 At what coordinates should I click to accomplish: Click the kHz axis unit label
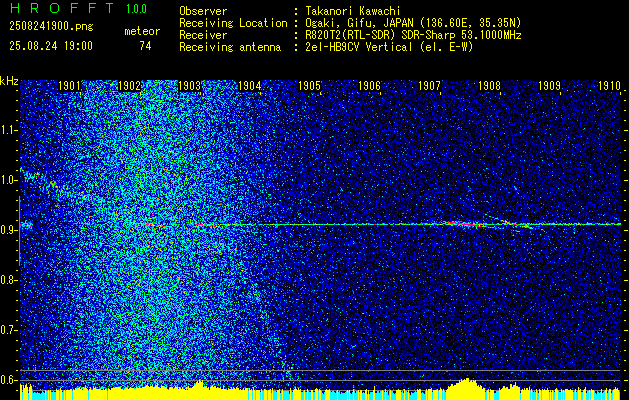coord(9,81)
